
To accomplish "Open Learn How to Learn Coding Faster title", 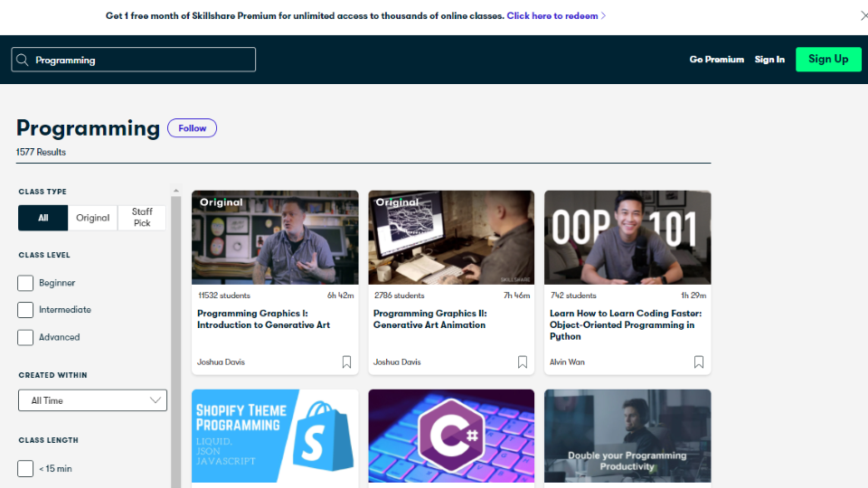I will (x=626, y=324).
